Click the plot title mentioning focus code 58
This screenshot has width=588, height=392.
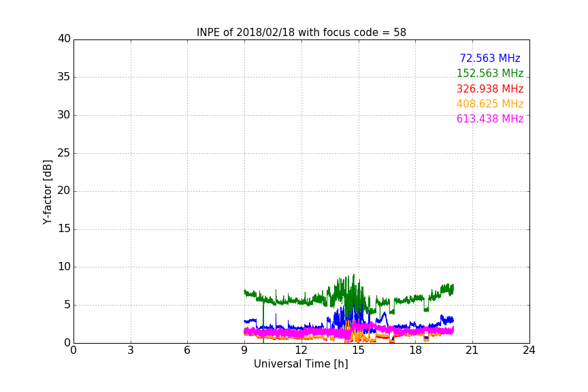pyautogui.click(x=301, y=33)
